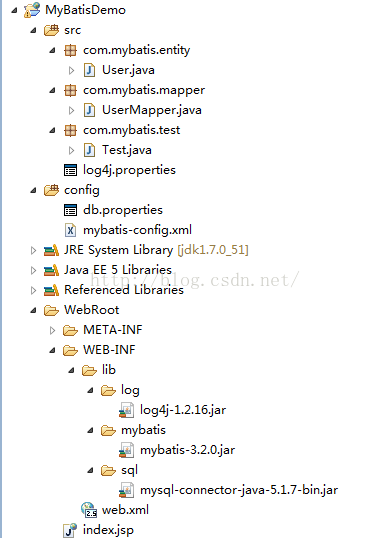Expand the JRE System Library node
Screen dimensions: 370x538
click(33, 250)
